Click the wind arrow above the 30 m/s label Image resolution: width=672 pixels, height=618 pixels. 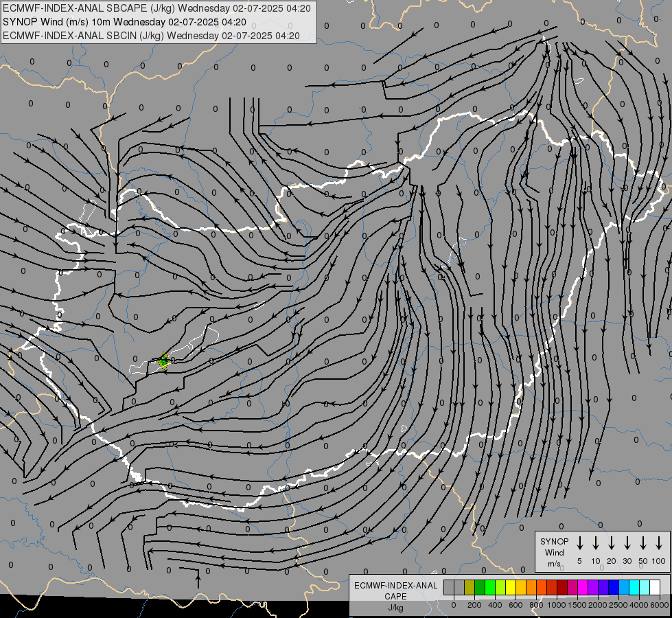coord(627,543)
